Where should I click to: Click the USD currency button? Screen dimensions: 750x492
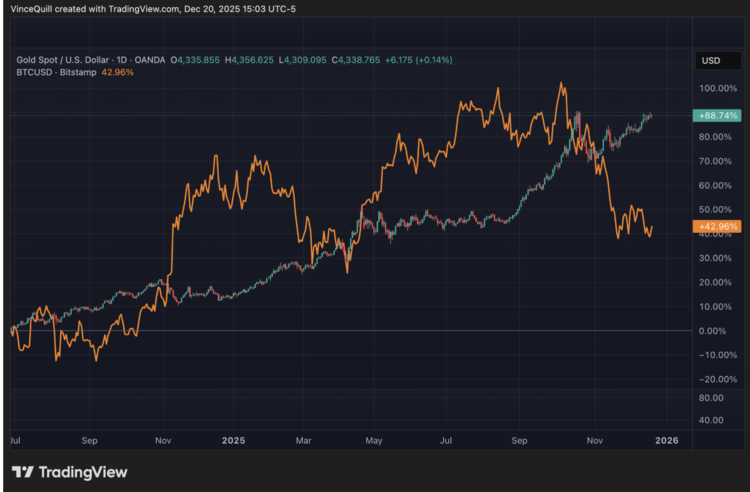(717, 61)
